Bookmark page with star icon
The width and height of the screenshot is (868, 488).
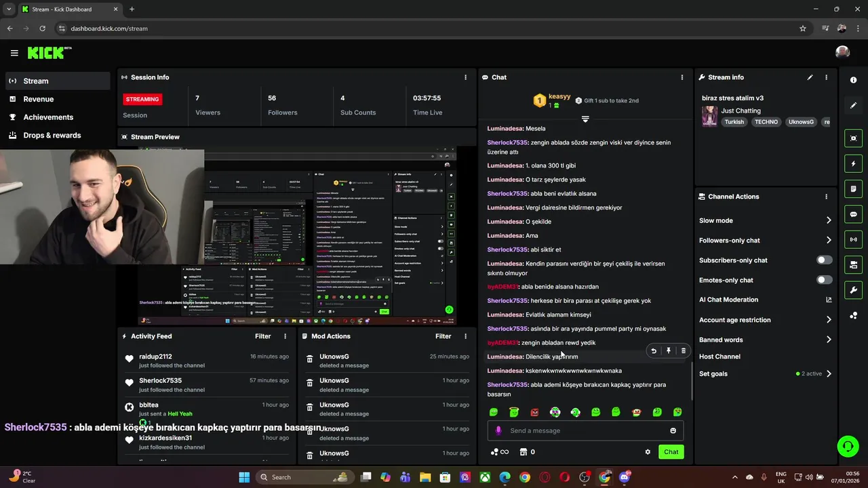pyautogui.click(x=803, y=28)
